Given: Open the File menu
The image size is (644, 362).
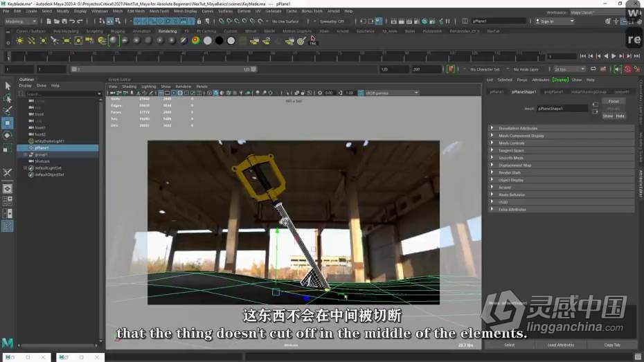Looking at the screenshot, I should tap(6, 11).
